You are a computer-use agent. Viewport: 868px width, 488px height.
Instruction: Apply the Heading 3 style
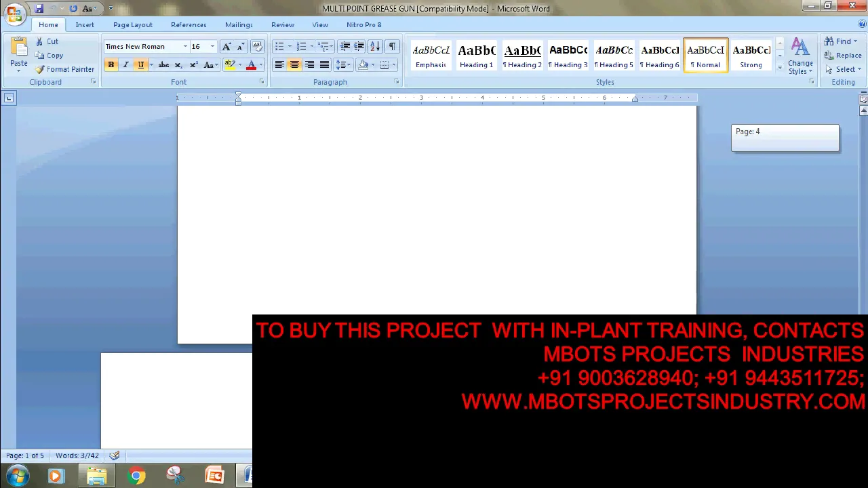pyautogui.click(x=568, y=56)
